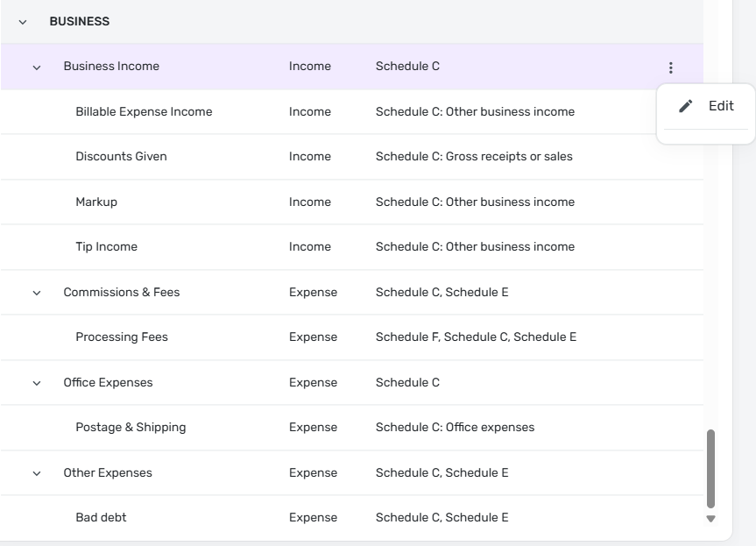Collapse the Commissions & Fees category
Screen dimensions: 756x546
(37, 293)
